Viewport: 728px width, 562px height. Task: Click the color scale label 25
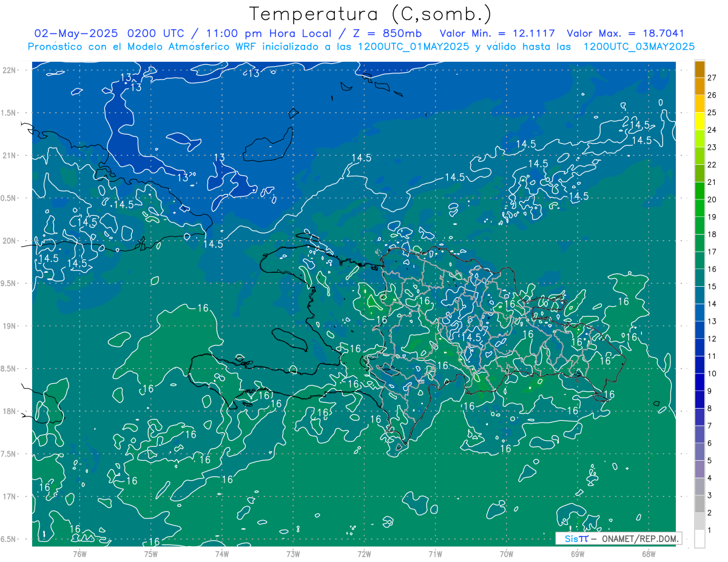(712, 112)
